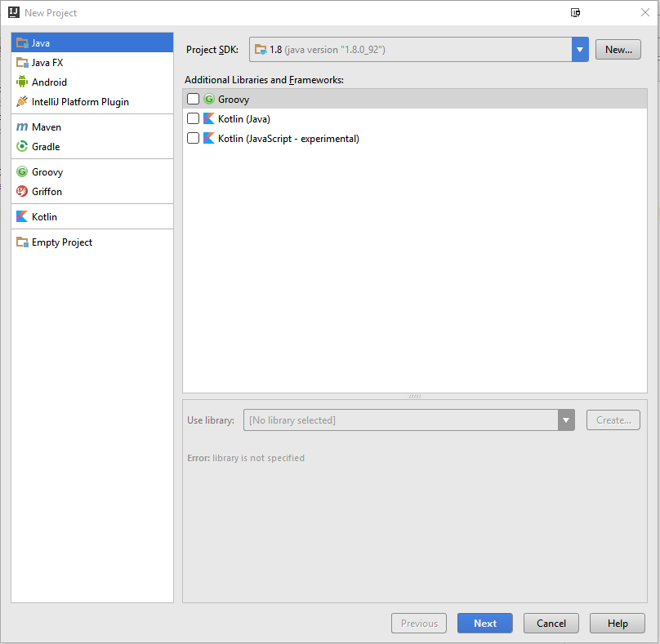Select the Kotlin icon in left sidebar
This screenshot has width=660, height=644.
(22, 217)
